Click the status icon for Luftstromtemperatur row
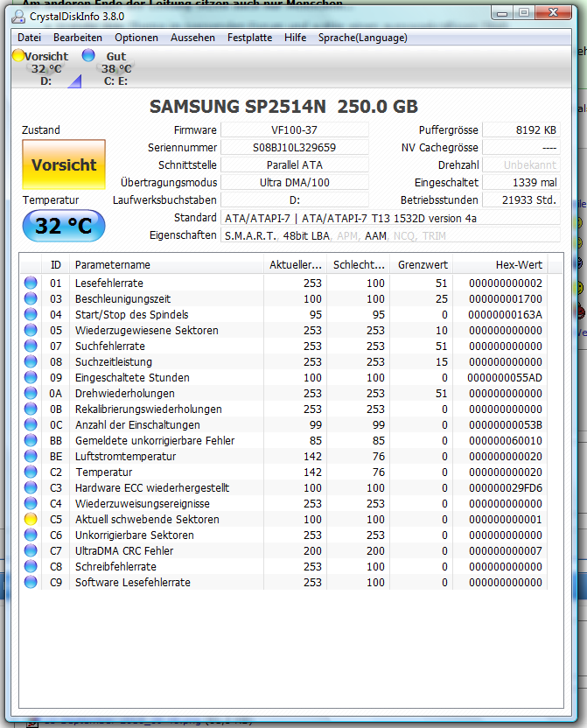 pyautogui.click(x=31, y=457)
